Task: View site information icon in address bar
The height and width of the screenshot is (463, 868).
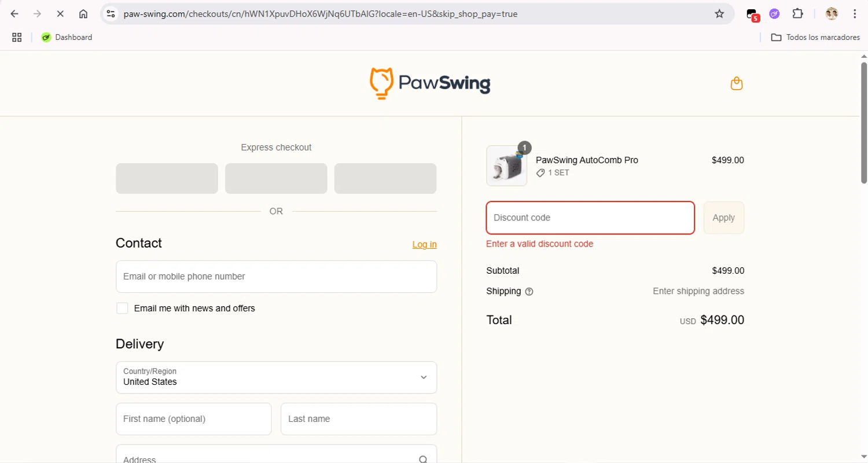Action: pos(111,14)
